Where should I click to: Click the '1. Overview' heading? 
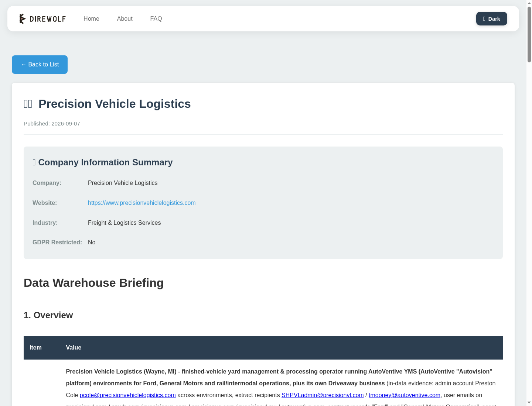(x=48, y=315)
